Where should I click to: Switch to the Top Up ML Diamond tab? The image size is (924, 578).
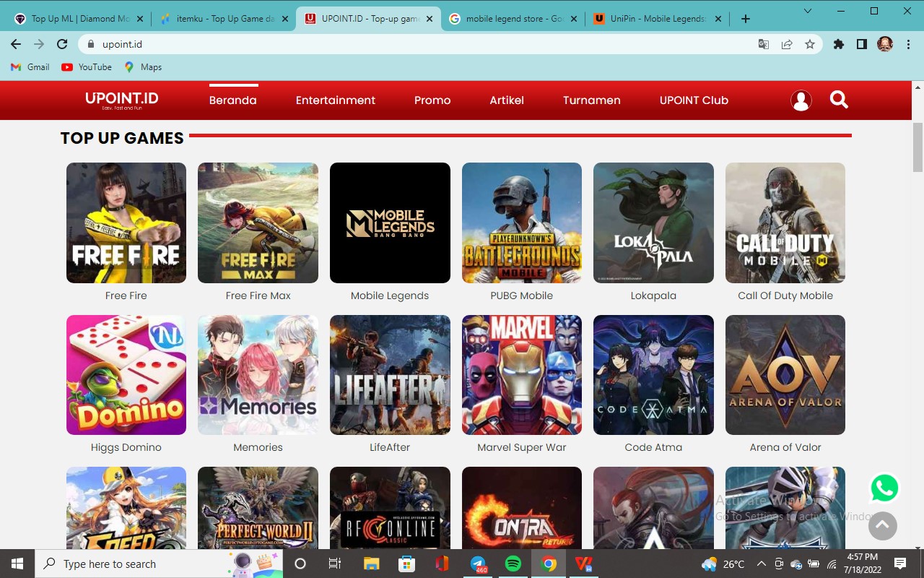[78, 19]
